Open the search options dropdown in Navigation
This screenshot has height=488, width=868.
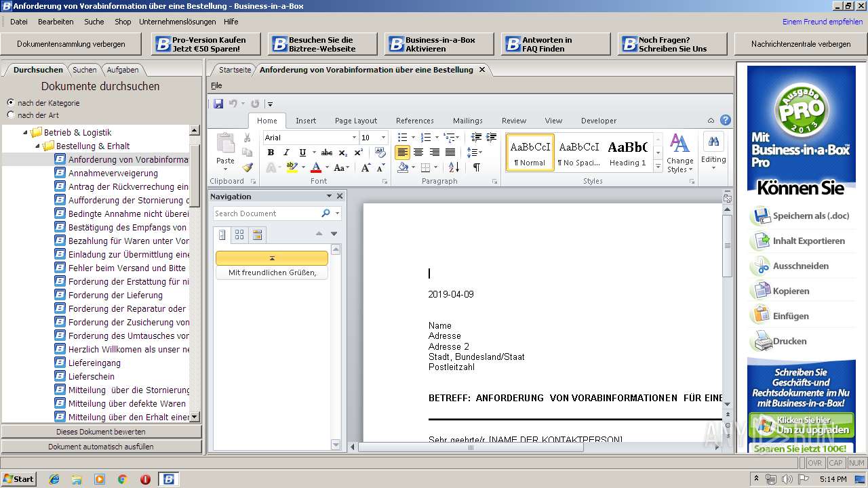[x=337, y=213]
